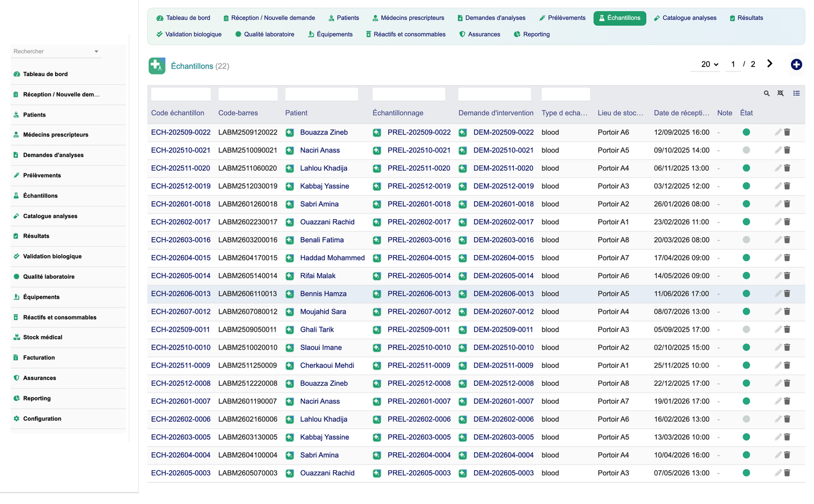Sort by Code-barres column header
814x504 pixels.
[238, 113]
